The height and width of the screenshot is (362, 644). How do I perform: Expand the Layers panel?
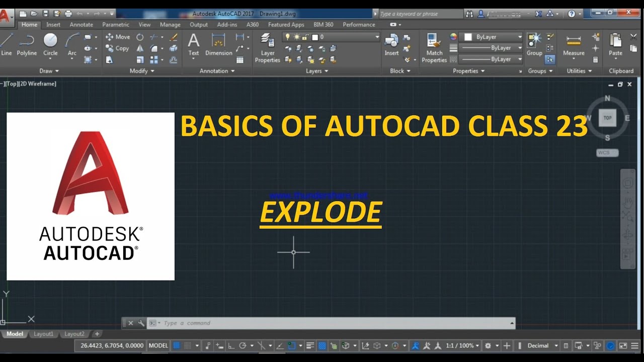click(317, 71)
